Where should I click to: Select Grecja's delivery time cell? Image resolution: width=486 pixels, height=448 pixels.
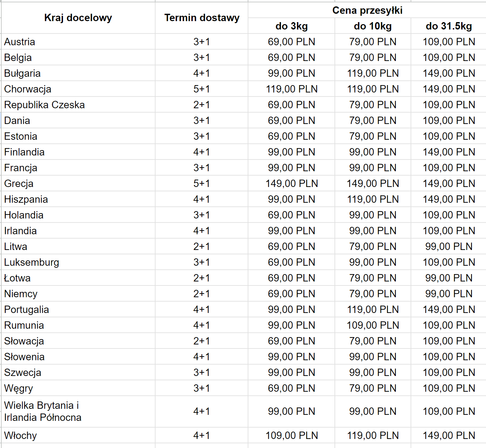(201, 184)
